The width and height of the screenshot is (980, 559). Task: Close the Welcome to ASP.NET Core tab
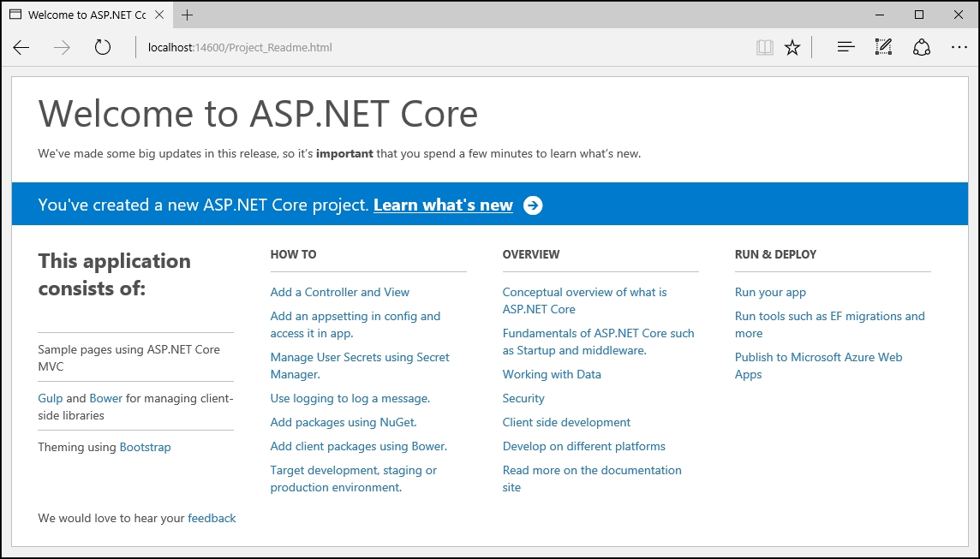159,15
